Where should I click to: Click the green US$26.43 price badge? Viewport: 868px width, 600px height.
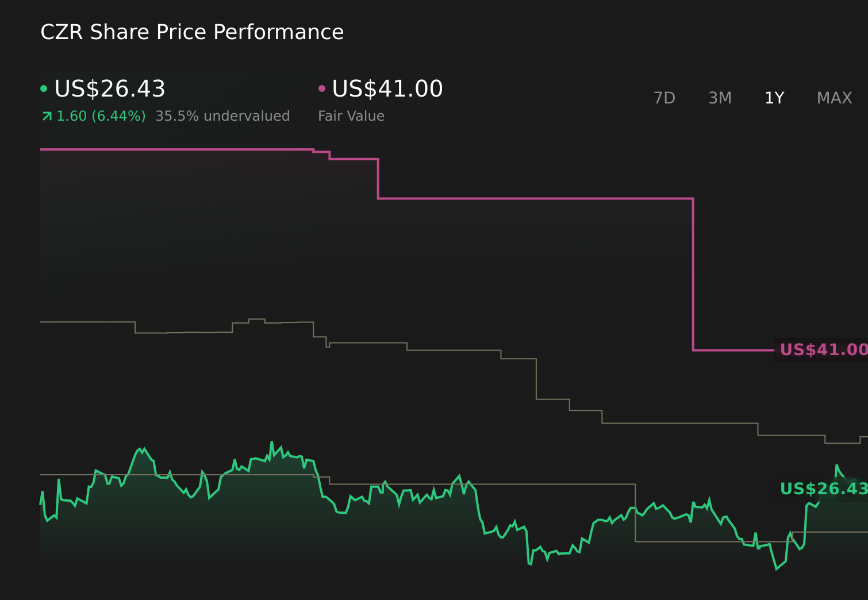pyautogui.click(x=823, y=489)
